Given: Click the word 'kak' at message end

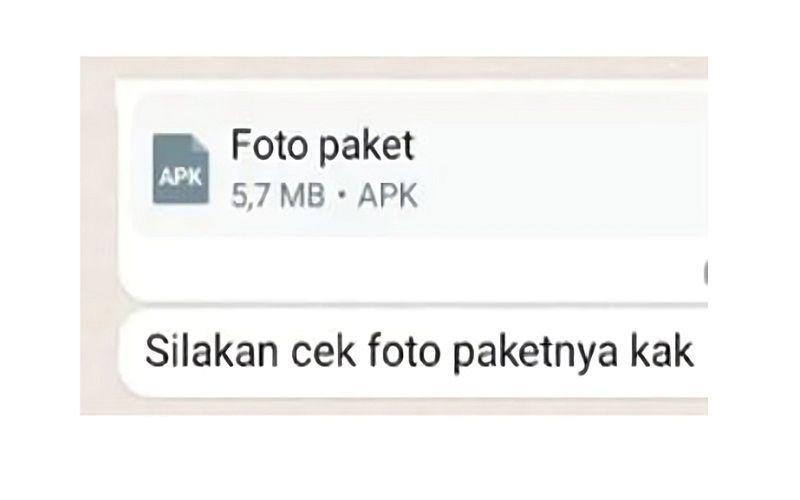Looking at the screenshot, I should pos(662,351).
